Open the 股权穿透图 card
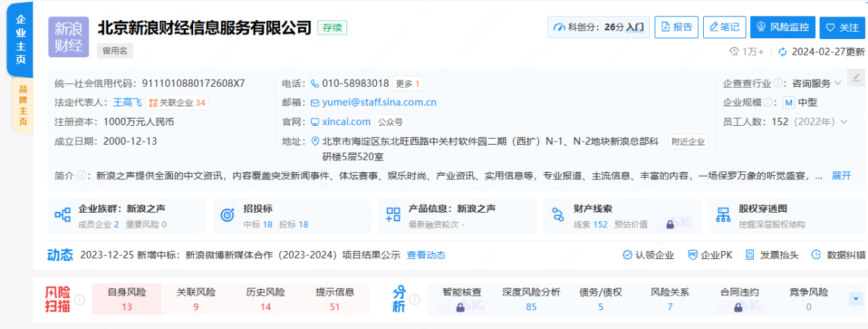The height and width of the screenshot is (329, 868). [x=786, y=215]
